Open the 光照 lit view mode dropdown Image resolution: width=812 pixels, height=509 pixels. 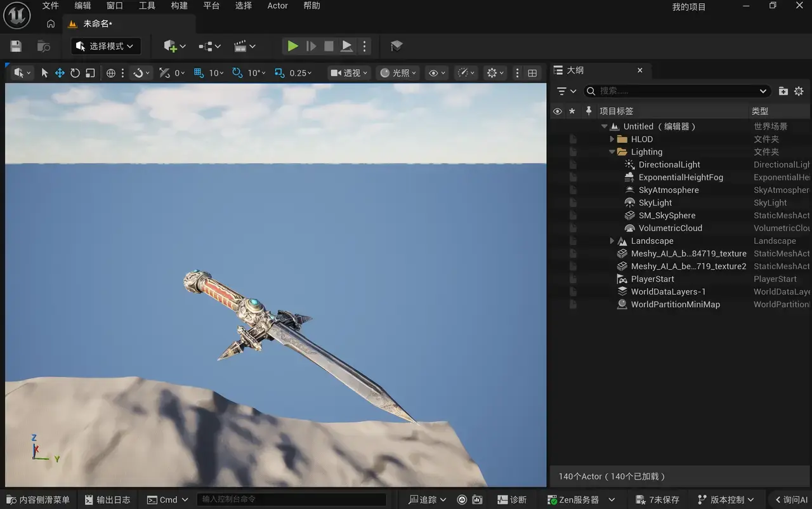coord(398,73)
